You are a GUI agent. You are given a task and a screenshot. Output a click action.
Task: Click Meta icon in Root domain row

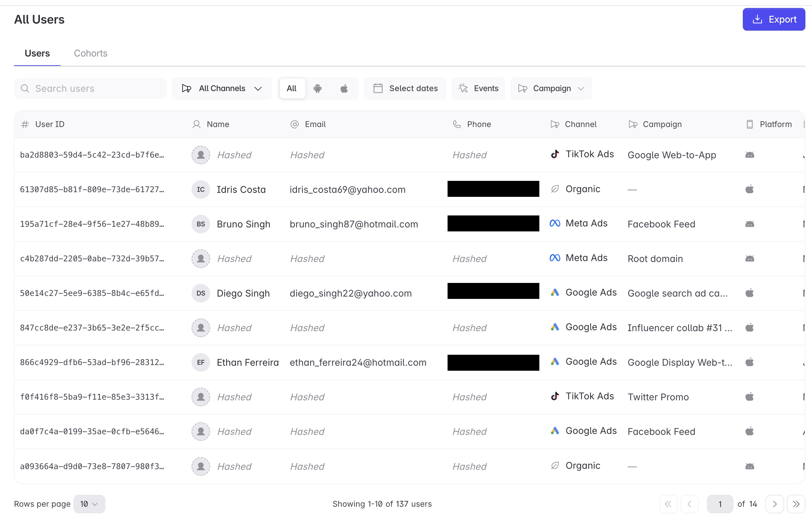click(555, 258)
